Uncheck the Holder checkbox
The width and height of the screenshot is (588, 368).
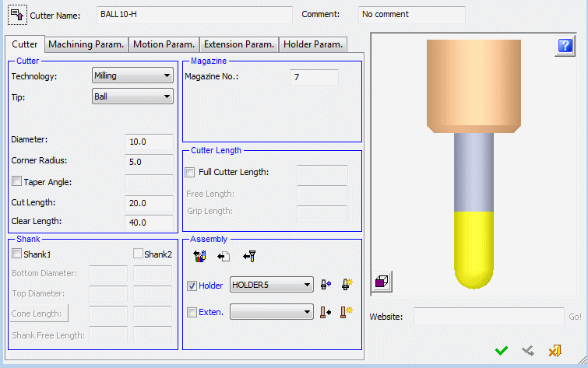tap(192, 286)
